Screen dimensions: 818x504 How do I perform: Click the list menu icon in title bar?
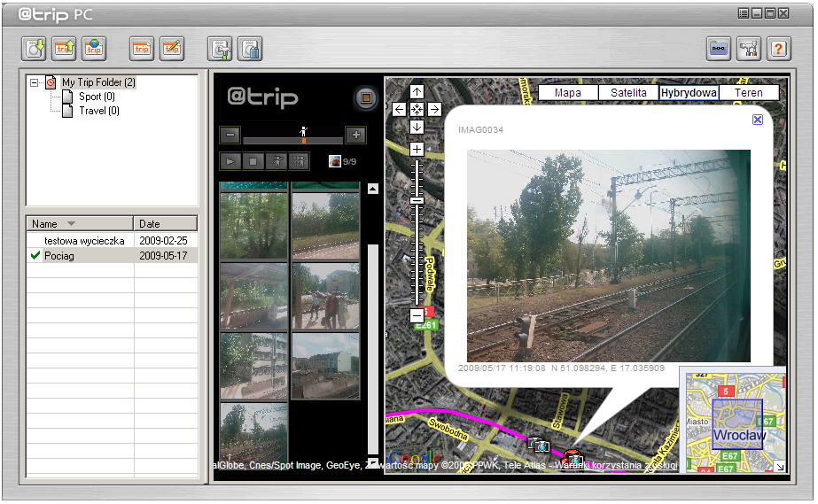coord(744,13)
